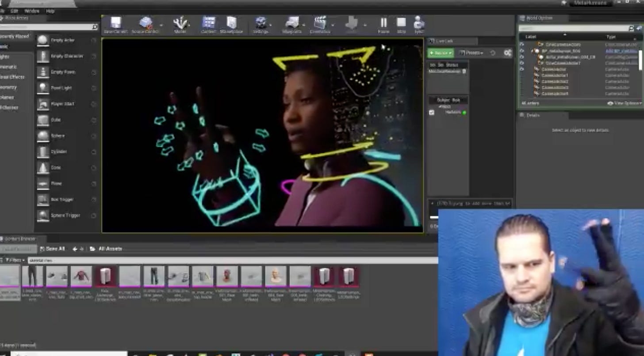Click Save All in Content Browser

coord(52,249)
